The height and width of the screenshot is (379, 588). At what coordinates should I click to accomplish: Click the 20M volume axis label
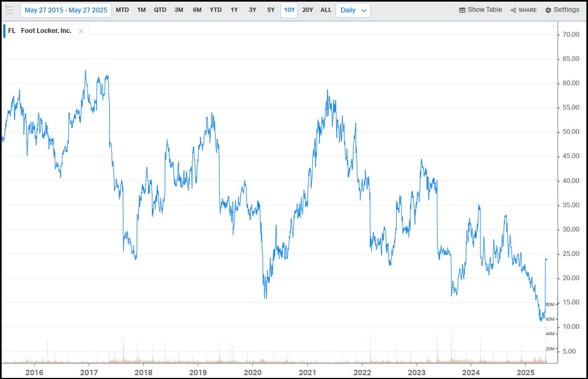(550, 349)
